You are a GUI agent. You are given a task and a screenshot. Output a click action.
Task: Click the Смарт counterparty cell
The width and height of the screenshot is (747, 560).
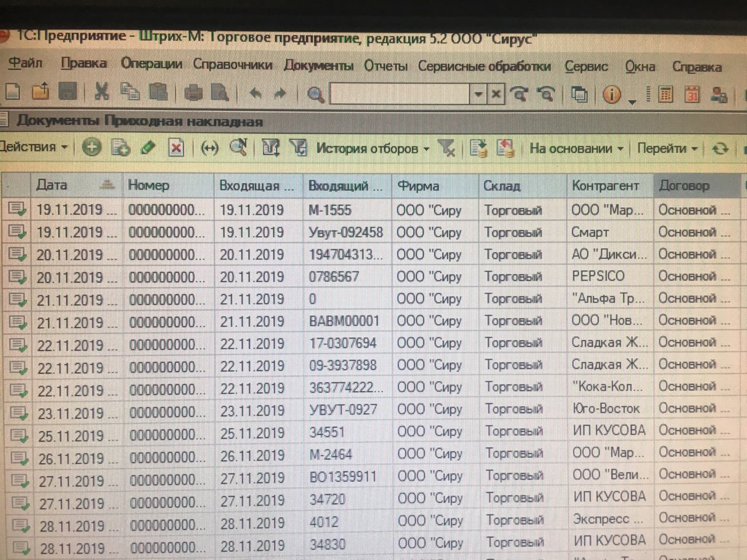click(x=610, y=232)
